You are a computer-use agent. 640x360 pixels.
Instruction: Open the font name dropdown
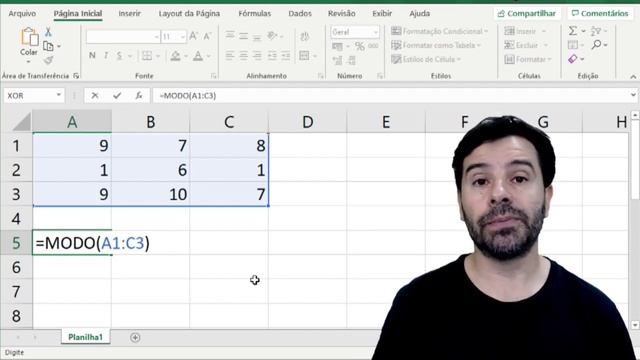(157, 37)
